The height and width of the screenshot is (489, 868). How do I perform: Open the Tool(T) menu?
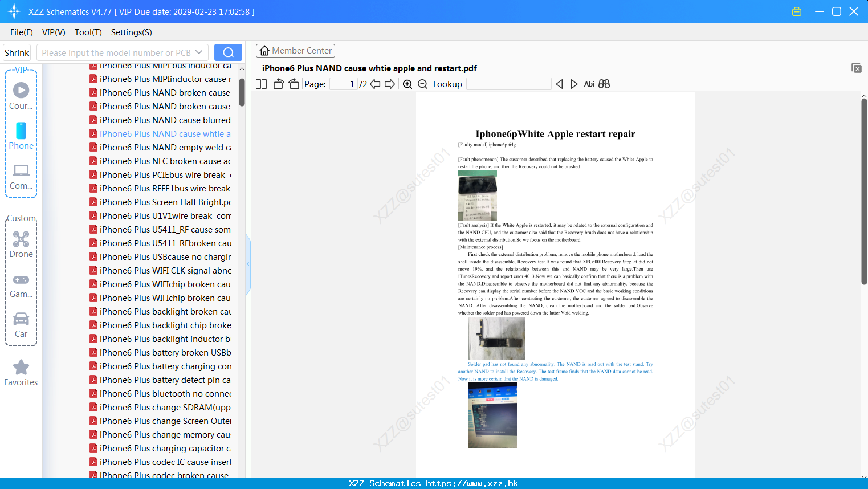tap(88, 32)
